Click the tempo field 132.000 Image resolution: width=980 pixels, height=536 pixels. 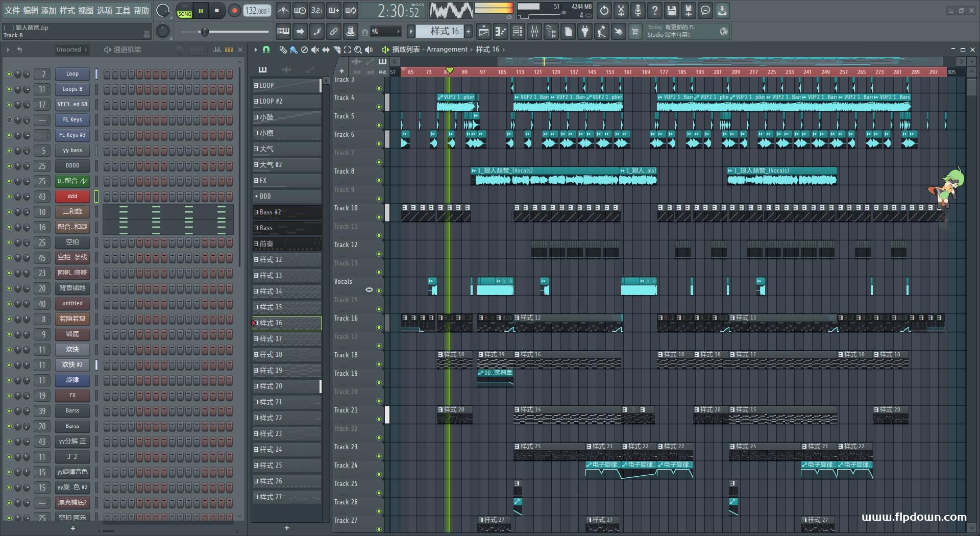(x=257, y=11)
